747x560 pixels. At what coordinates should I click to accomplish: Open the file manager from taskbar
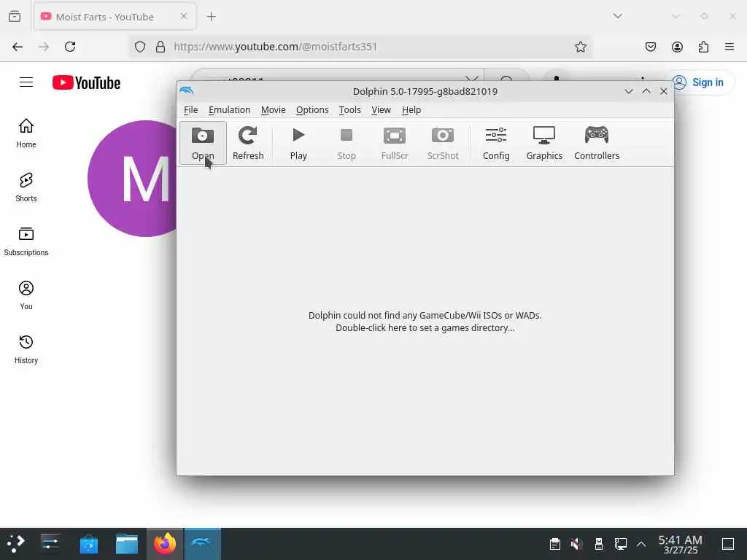(127, 544)
